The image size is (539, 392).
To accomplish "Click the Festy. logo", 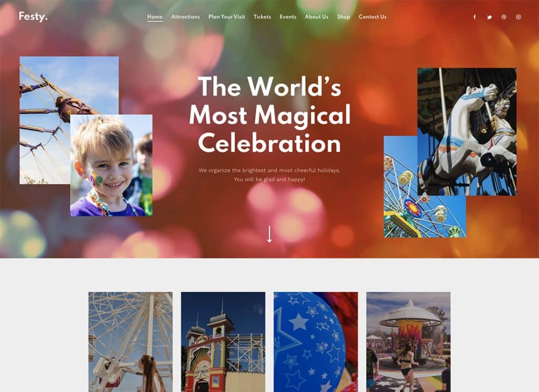I will 33,16.
